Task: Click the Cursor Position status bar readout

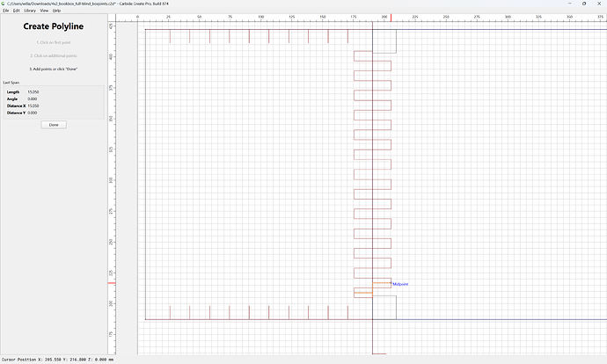Action: pyautogui.click(x=58, y=360)
